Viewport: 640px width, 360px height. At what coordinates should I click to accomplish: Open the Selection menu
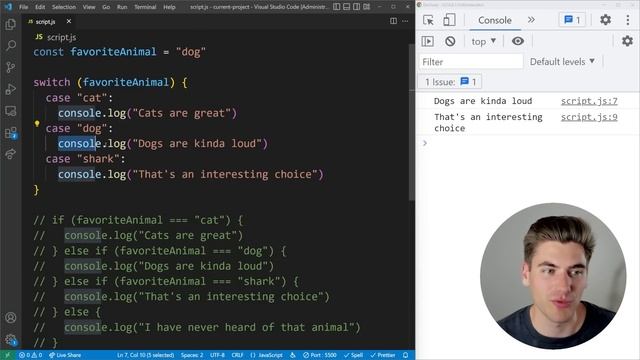pos(64,7)
